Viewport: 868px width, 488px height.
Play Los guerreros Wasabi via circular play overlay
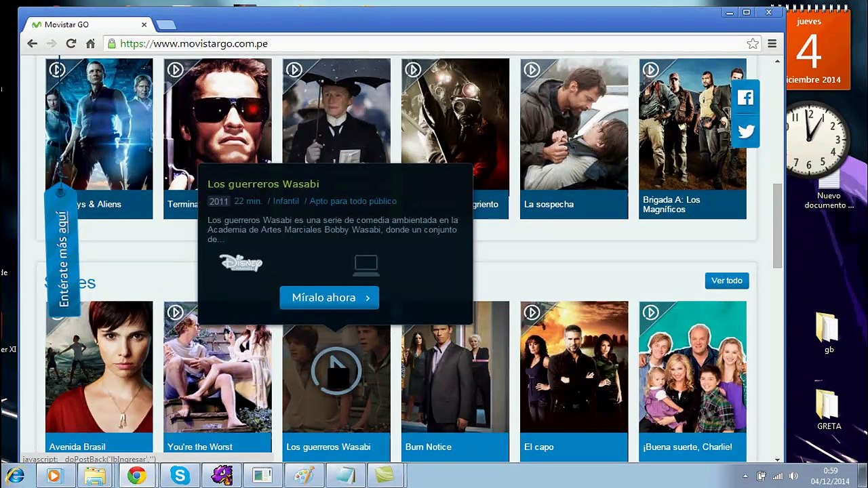pos(336,370)
